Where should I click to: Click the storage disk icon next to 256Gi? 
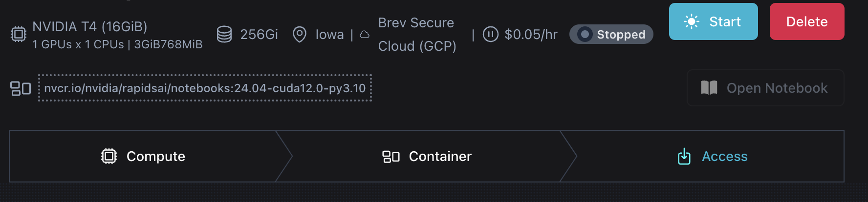224,35
